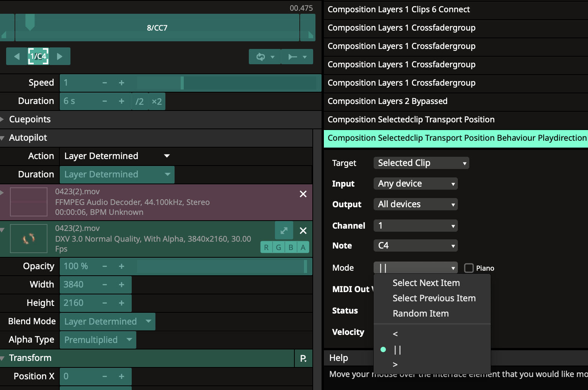Toggle the alpha A channel button

click(303, 247)
